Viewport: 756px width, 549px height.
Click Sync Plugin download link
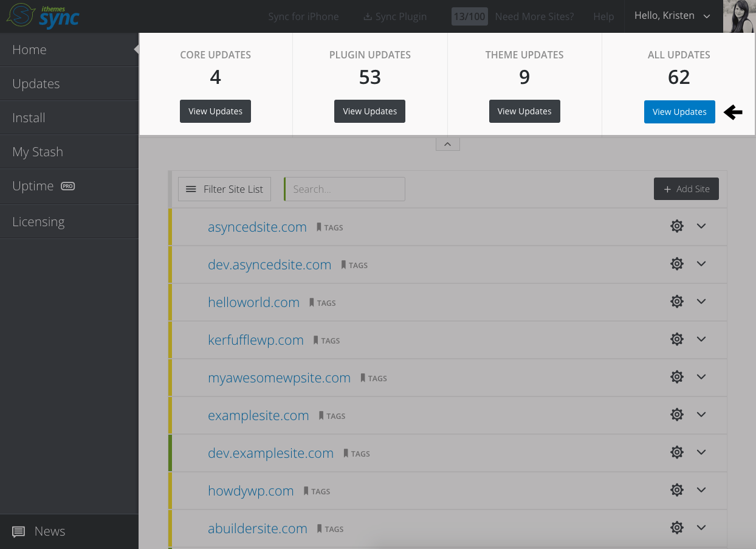pyautogui.click(x=395, y=16)
